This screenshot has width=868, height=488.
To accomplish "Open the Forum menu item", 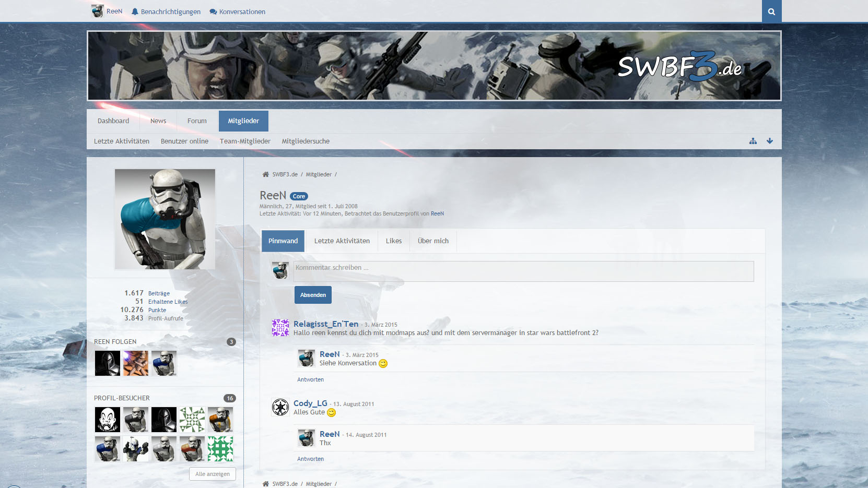I will [x=197, y=121].
